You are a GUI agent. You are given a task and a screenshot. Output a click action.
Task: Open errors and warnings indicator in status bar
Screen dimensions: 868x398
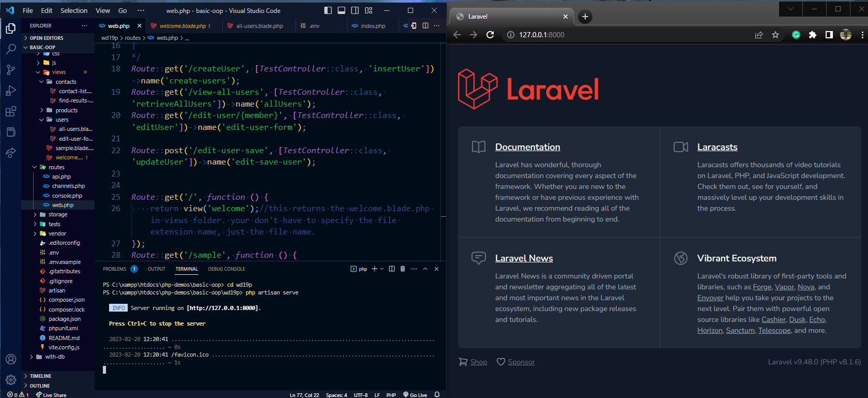click(x=18, y=395)
